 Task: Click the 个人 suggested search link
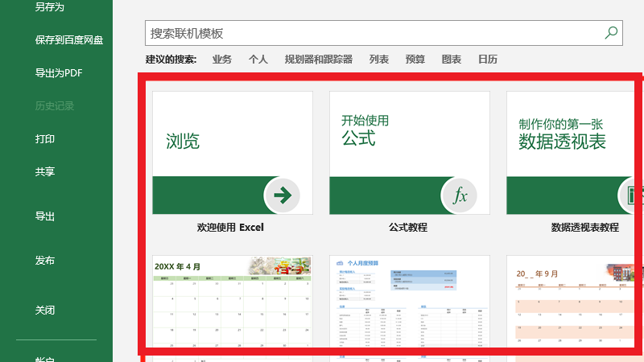click(258, 60)
